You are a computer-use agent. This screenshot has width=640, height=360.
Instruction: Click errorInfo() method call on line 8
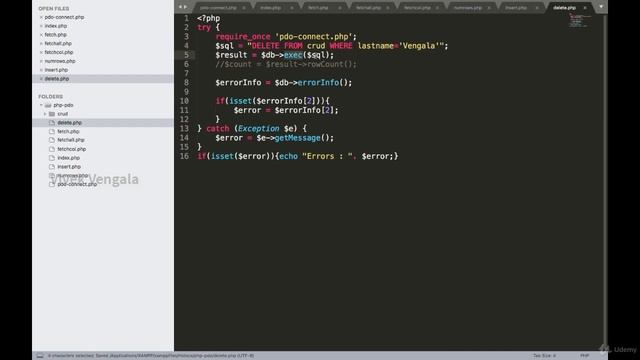coord(325,82)
